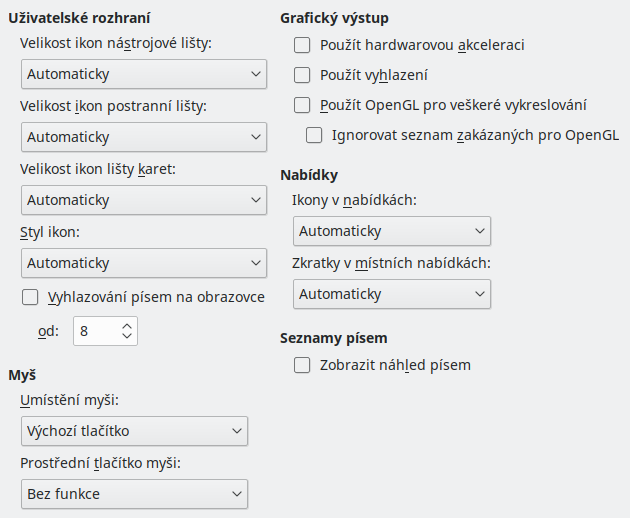Click the 'Seznamy písem' section heading
This screenshot has width=630, height=518.
pos(333,338)
